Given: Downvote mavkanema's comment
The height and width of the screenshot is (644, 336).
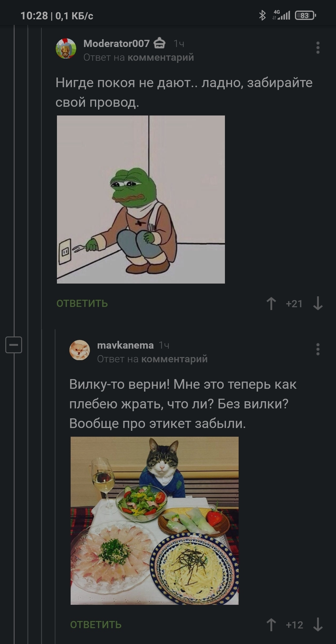Looking at the screenshot, I should point(318,625).
